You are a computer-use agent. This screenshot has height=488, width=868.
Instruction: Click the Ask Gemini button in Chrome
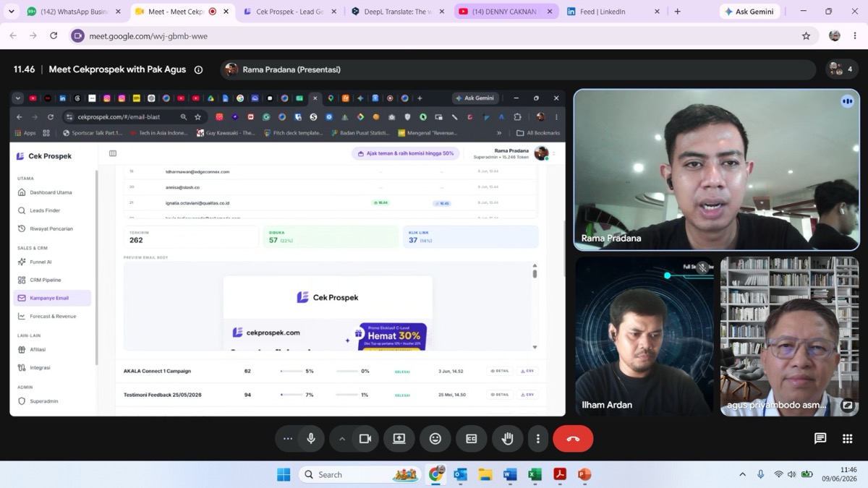751,12
